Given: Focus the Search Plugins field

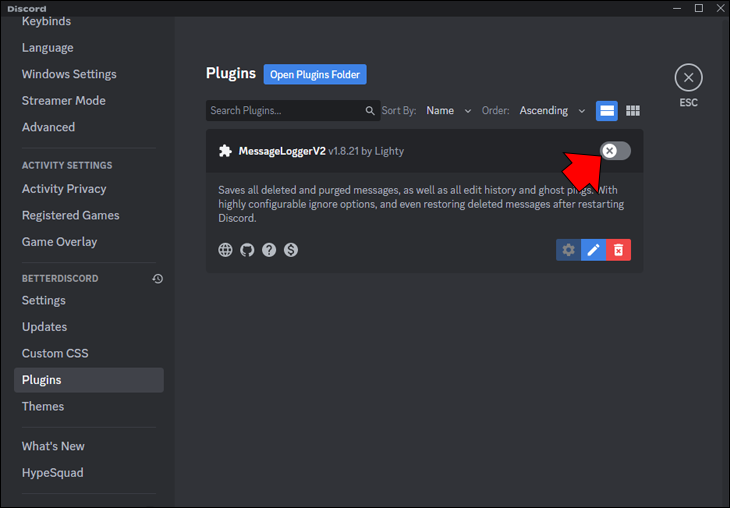Looking at the screenshot, I should point(293,111).
